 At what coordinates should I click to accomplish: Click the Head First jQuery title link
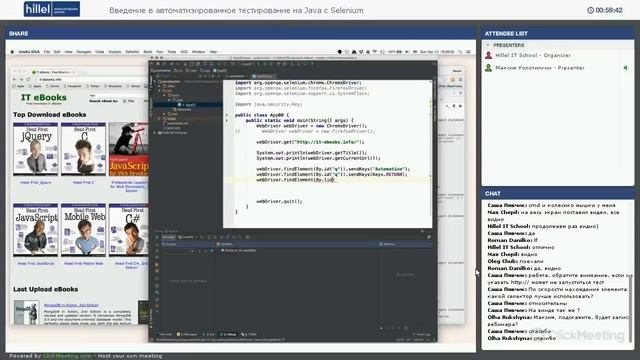pos(36,182)
